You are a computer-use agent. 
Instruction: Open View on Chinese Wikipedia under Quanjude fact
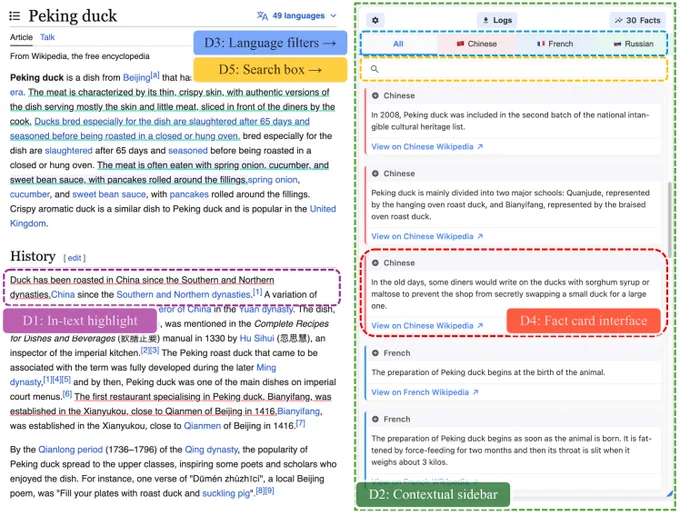[427, 236]
